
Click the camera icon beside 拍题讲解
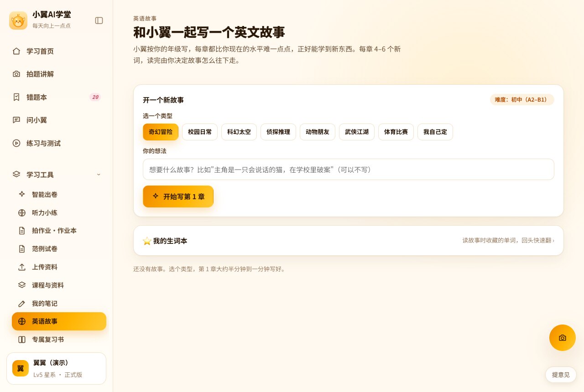pos(16,74)
